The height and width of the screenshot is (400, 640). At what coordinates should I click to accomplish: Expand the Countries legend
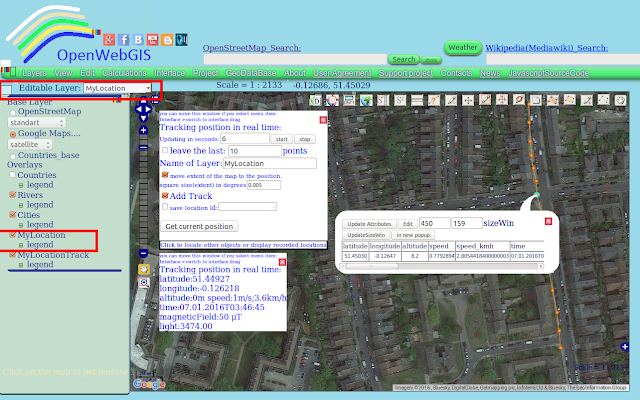tap(21, 186)
